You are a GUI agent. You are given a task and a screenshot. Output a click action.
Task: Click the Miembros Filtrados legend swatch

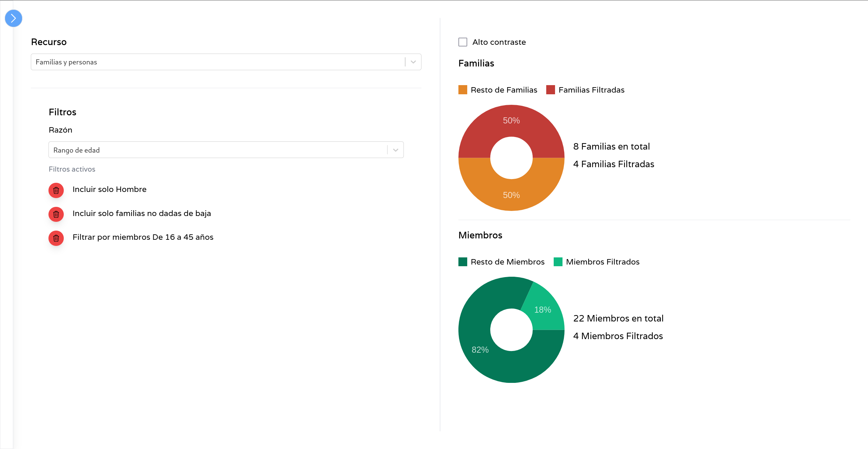click(x=558, y=262)
